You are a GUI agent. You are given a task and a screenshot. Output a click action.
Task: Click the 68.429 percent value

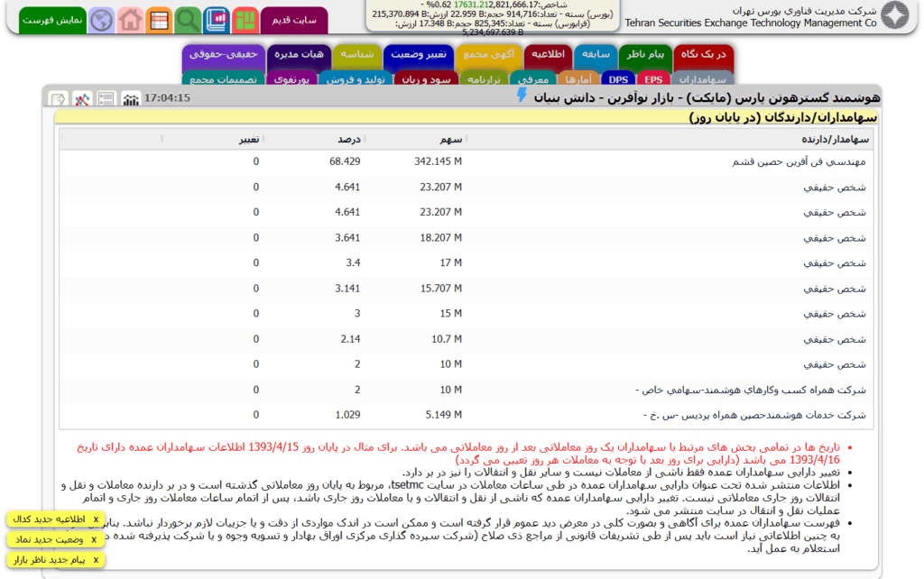coord(345,161)
